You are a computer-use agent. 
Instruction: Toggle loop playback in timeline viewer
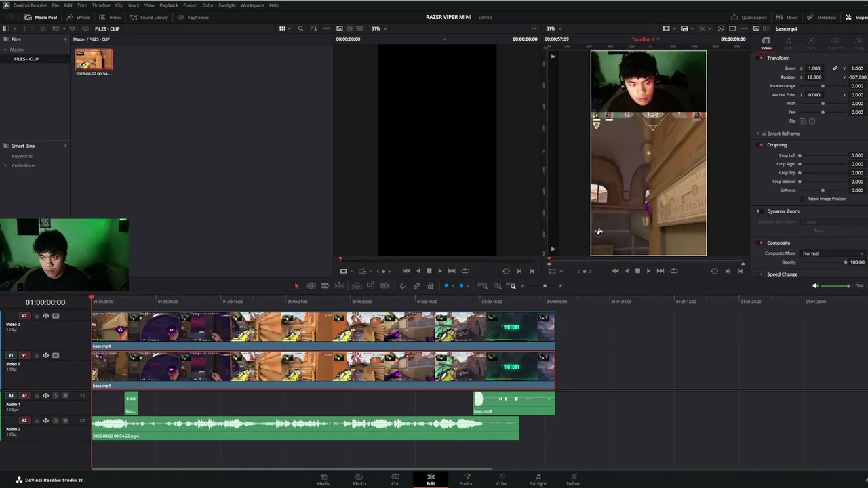pyautogui.click(x=673, y=271)
